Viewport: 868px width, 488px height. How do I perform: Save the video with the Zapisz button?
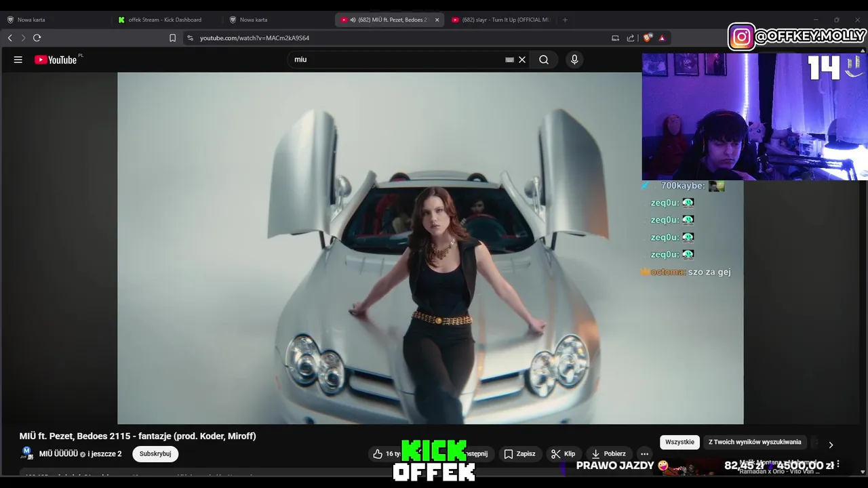pos(519,454)
